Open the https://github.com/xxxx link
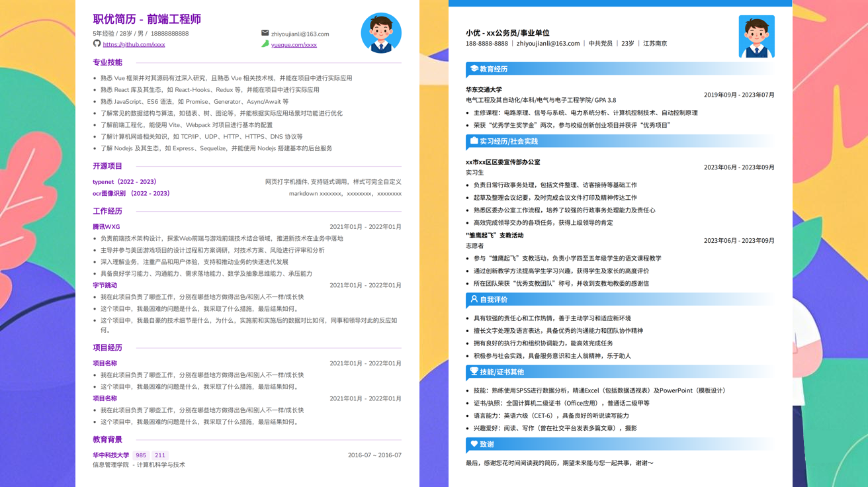 click(134, 44)
